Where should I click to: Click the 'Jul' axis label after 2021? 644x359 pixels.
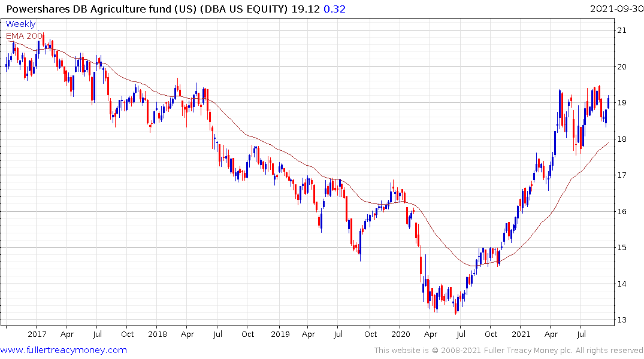pos(581,334)
